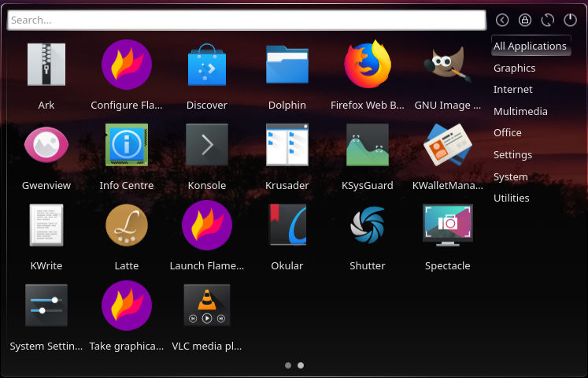Viewport: 588px width, 378px height.
Task: Choose the Settings category
Action: [x=512, y=154]
